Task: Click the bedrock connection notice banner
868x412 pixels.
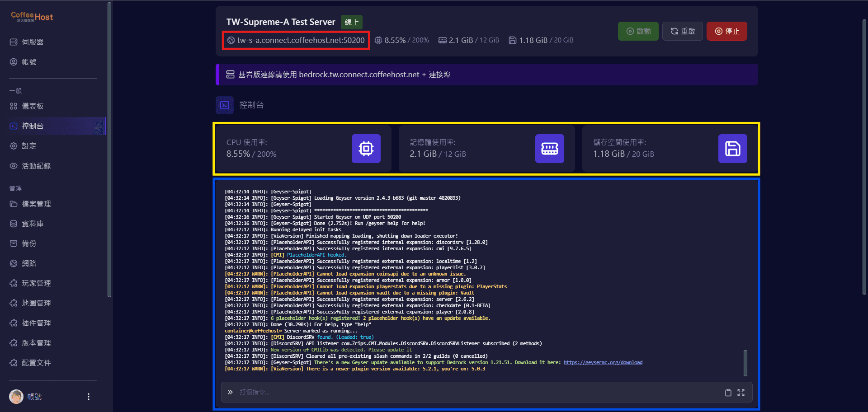Action: tap(487, 75)
